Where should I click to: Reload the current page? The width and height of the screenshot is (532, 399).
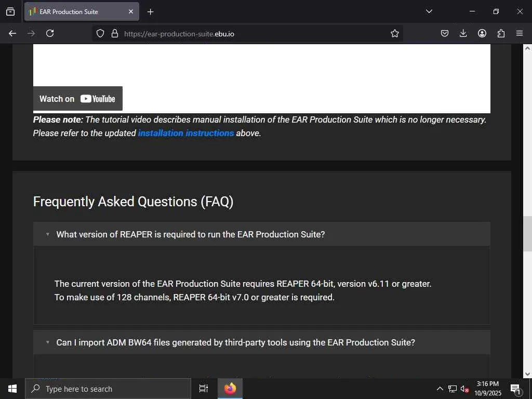click(x=50, y=33)
